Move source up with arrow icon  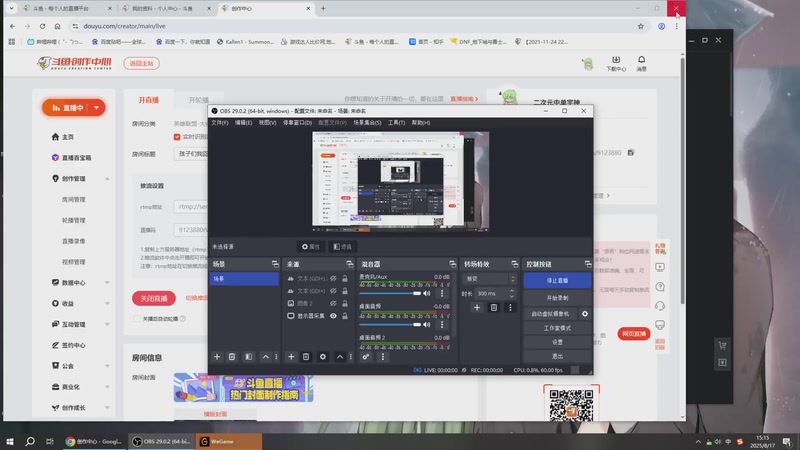tap(339, 357)
